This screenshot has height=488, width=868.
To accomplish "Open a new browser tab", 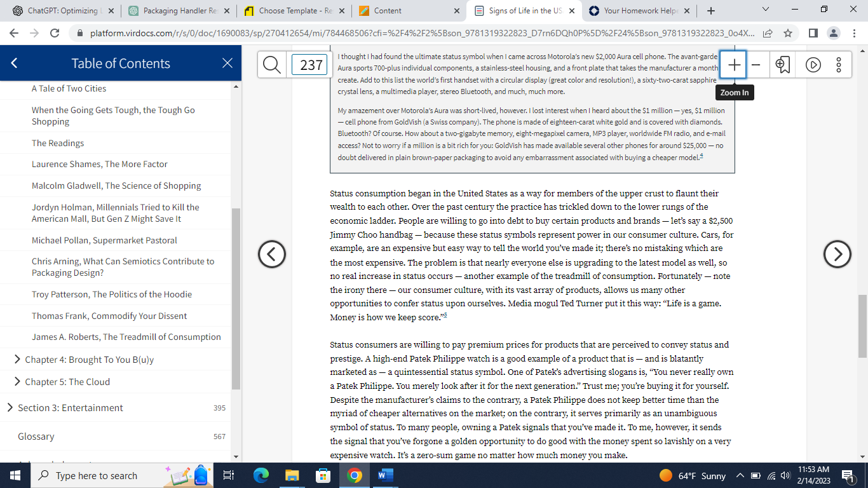I will 710,11.
